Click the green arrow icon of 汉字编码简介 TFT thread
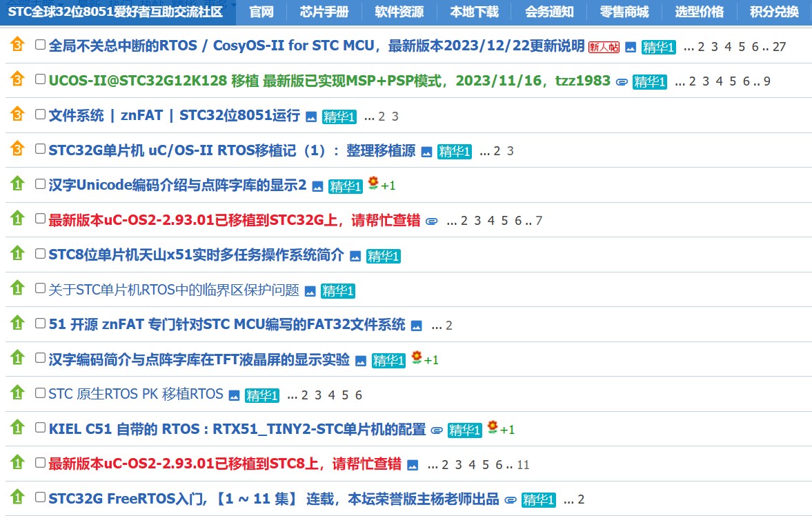This screenshot has height=516, width=812. point(18,357)
